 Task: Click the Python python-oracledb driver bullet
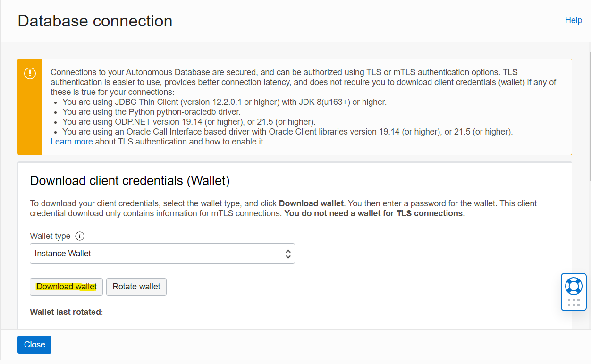[151, 112]
